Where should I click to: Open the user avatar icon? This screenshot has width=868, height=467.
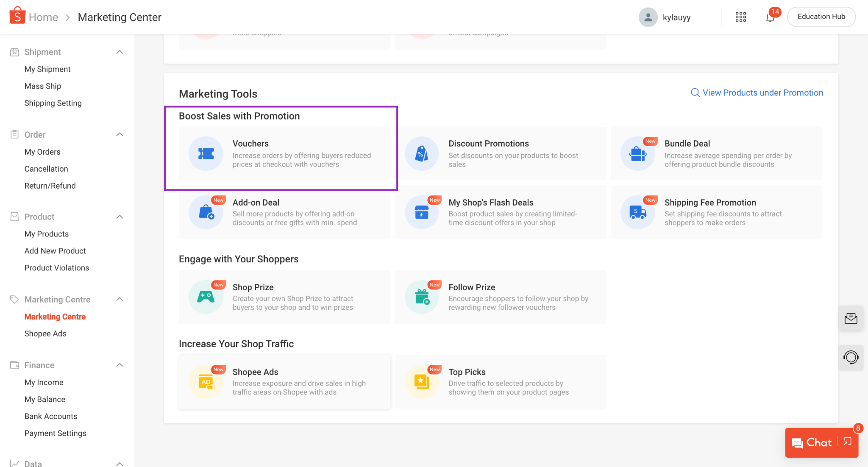pos(648,17)
